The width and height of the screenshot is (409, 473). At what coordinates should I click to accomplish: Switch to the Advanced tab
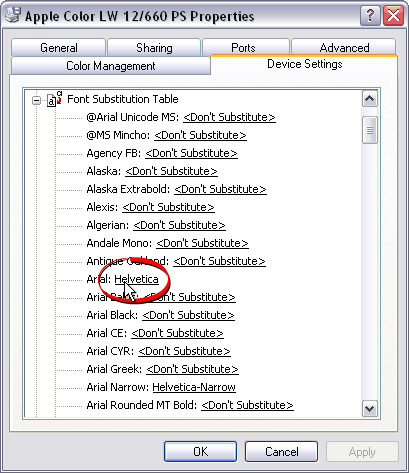pos(344,48)
